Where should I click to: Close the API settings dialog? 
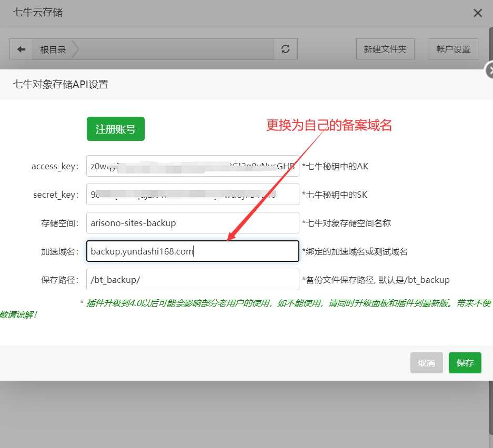[x=489, y=70]
